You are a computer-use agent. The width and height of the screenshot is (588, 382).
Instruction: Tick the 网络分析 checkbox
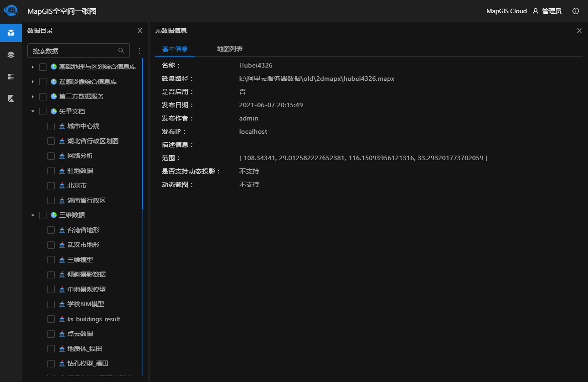click(51, 156)
